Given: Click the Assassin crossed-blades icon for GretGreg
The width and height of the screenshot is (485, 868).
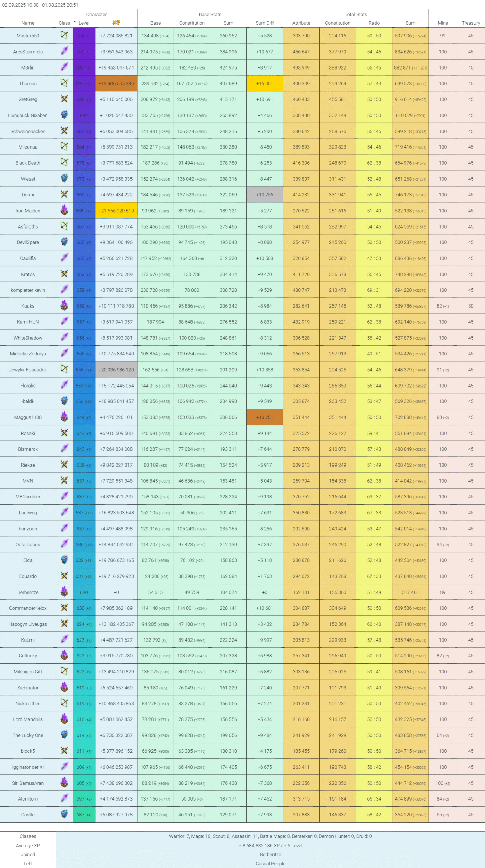Looking at the screenshot, I should coord(64,99).
